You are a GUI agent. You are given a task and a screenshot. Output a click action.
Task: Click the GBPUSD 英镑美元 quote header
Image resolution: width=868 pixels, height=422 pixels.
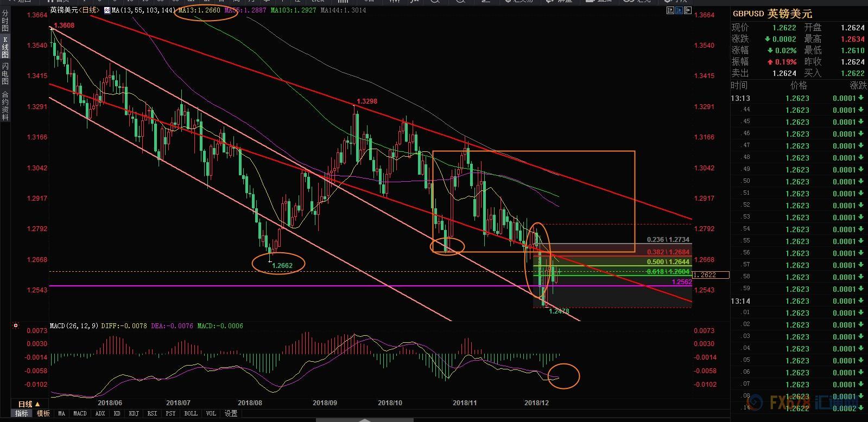(x=772, y=14)
